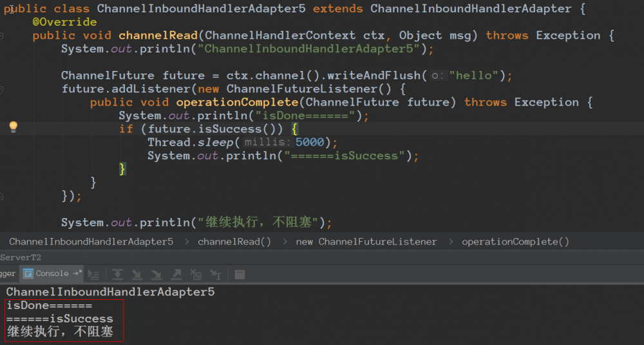Click the Step Out debug icon
Image resolution: width=644 pixels, height=345 pixels.
[176, 274]
